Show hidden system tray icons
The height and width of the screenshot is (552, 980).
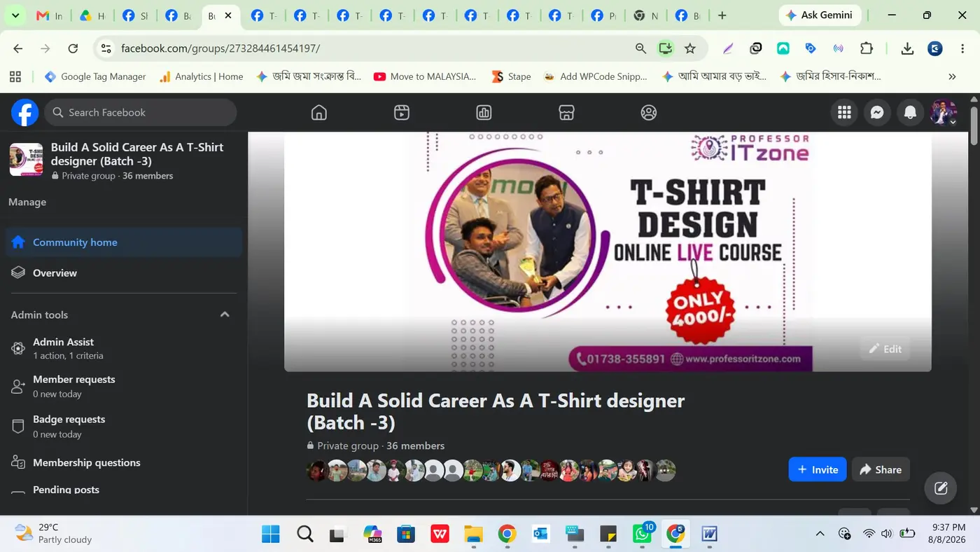coord(820,534)
